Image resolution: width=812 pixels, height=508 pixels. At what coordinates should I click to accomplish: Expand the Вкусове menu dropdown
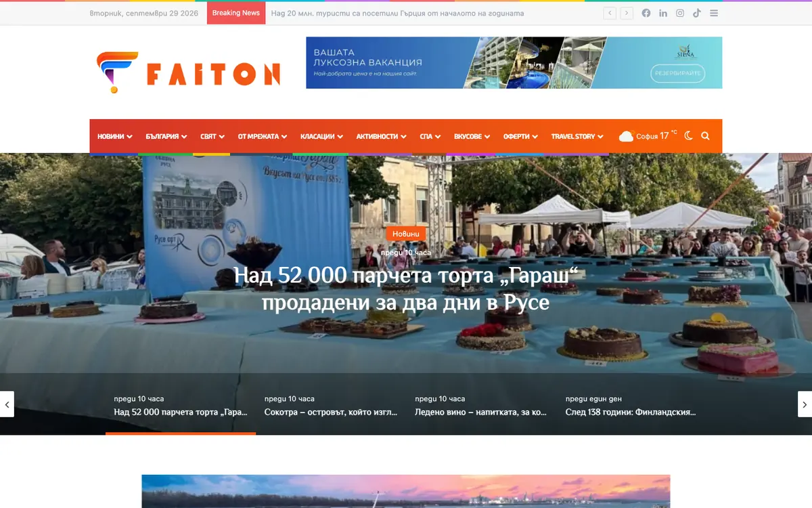(472, 136)
